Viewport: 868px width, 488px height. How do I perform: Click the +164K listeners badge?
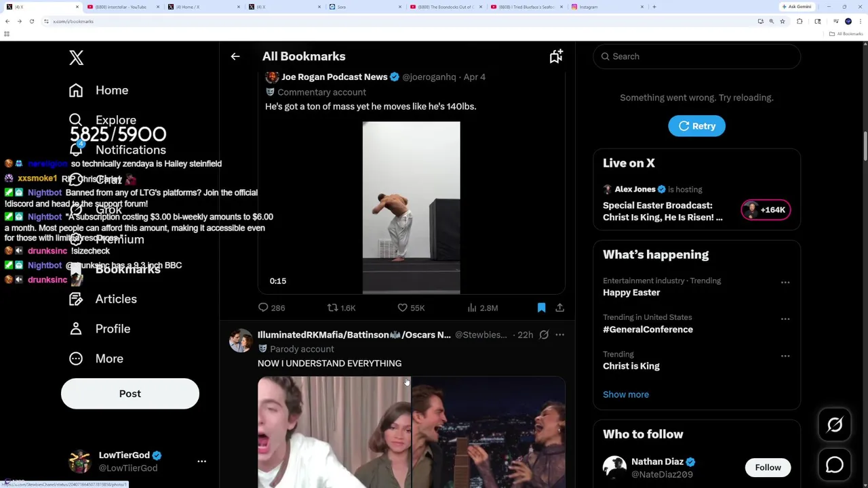click(766, 210)
